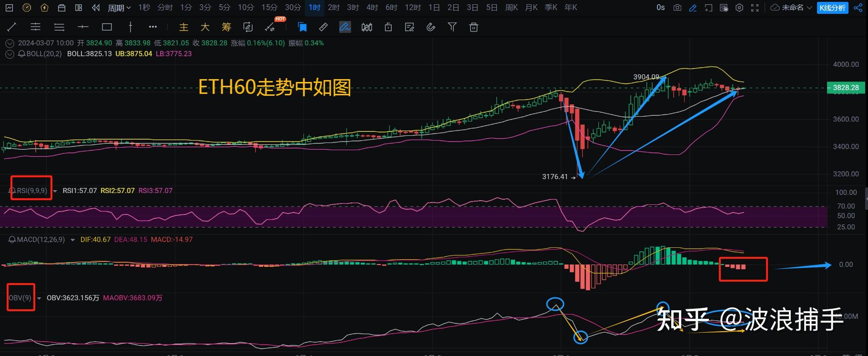868x356 pixels.
Task: Collapse the OHLC info row chevron
Action: [x=10, y=43]
